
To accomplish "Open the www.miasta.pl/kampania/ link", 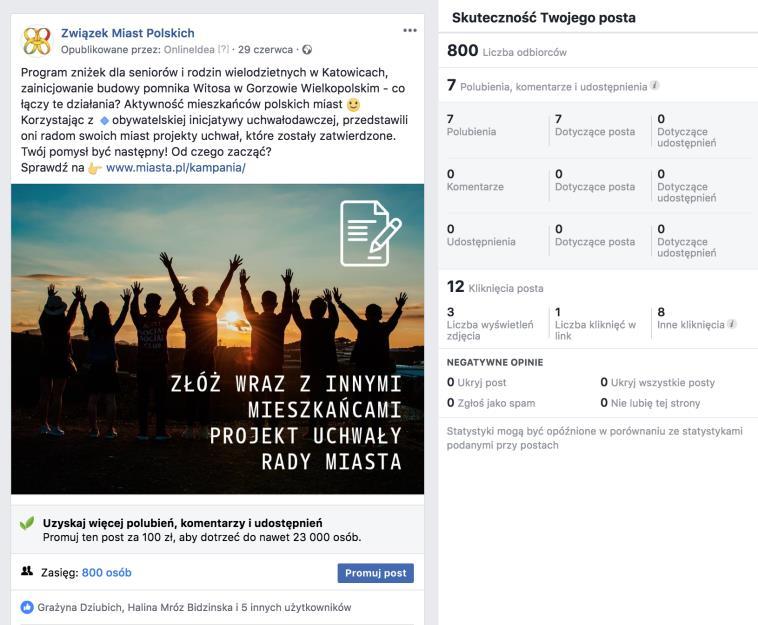I will 175,168.
